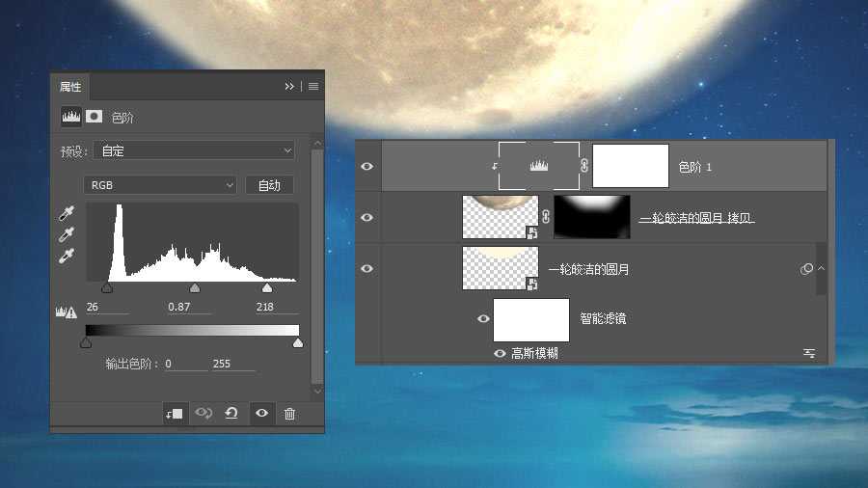Click the gray point eyedropper
Image resolution: width=868 pixels, height=488 pixels.
67,235
